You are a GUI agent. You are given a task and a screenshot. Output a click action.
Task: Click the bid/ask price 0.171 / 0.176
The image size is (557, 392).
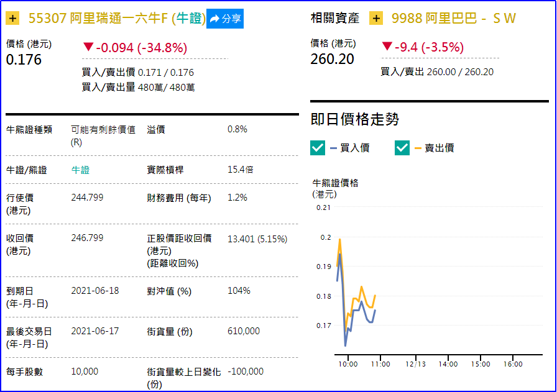coord(165,73)
